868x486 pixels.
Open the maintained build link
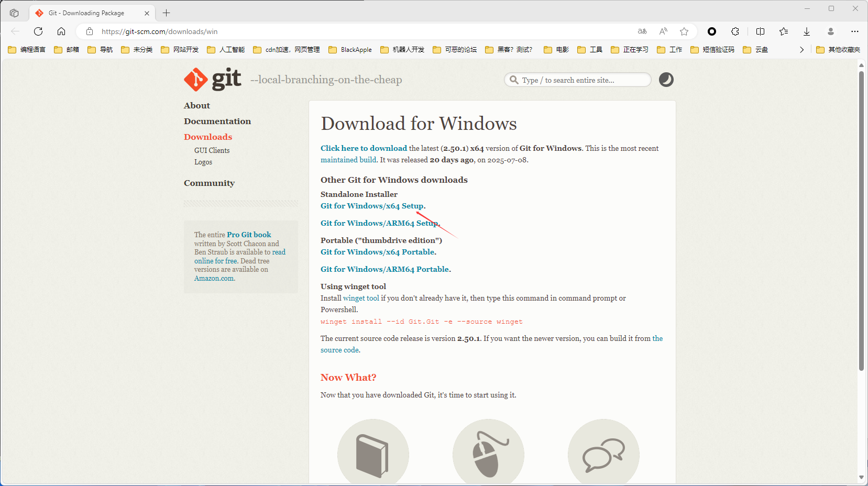348,160
